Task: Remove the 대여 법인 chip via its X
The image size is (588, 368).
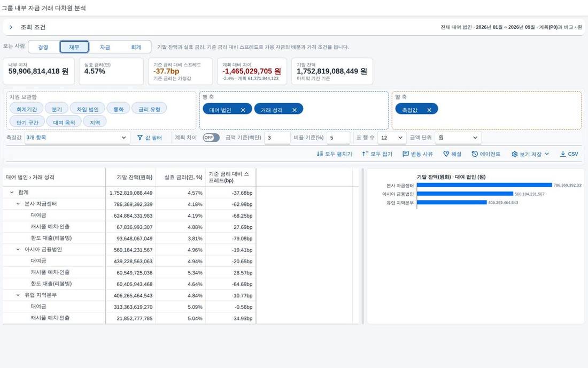Action: click(243, 110)
